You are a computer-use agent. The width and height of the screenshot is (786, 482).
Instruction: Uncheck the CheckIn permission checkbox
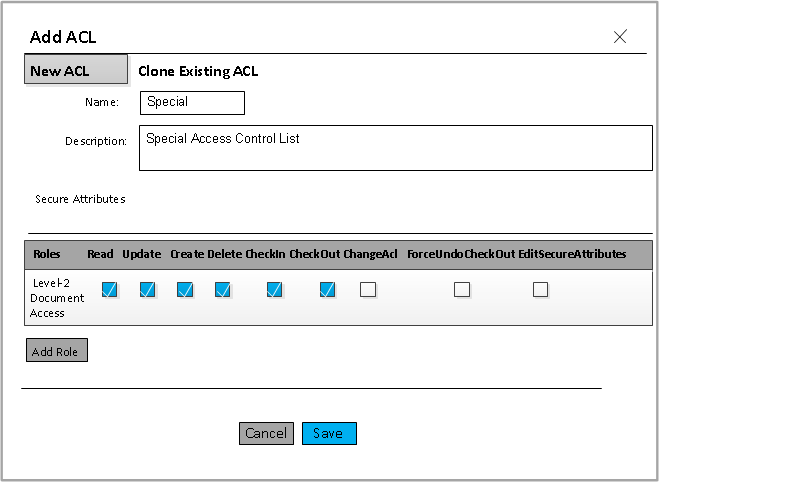274,290
